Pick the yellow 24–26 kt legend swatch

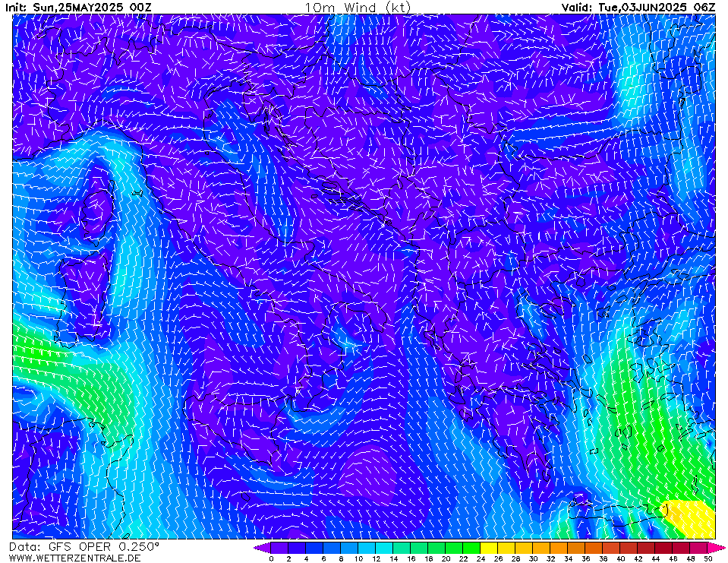coord(489,548)
